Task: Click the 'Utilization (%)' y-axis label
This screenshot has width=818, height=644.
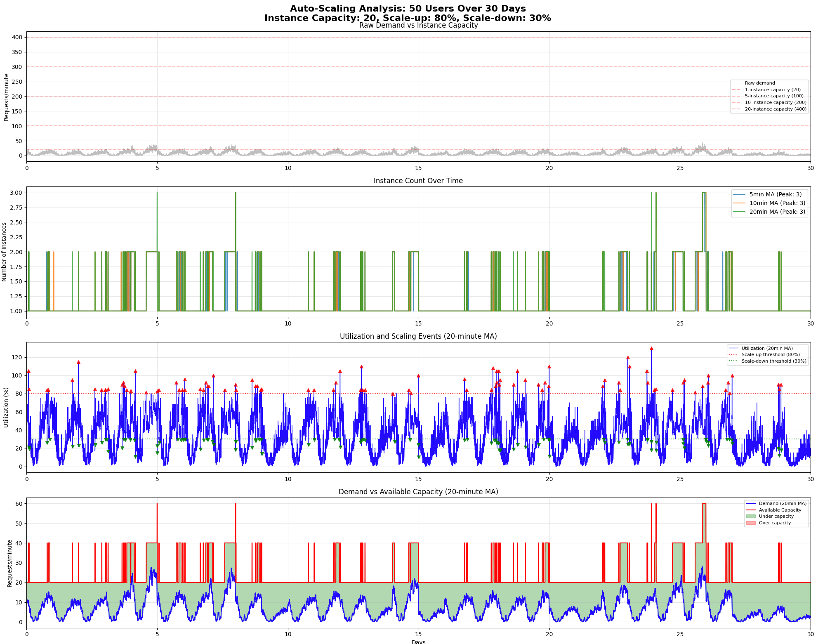Action: [x=6, y=407]
